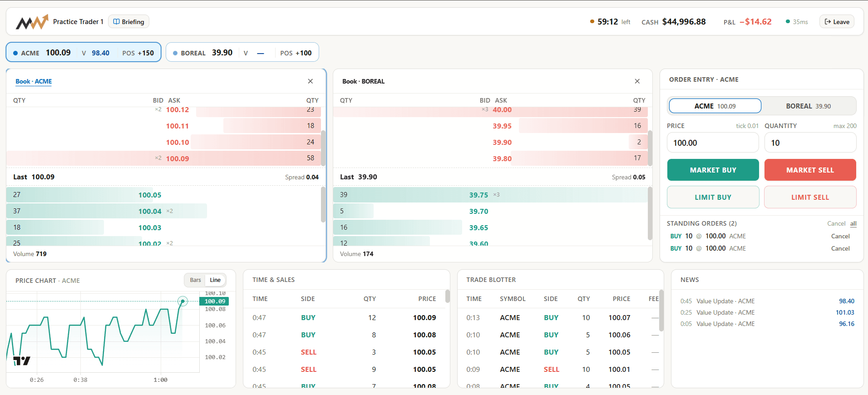The image size is (868, 395).
Task: Click the BOREAL bid level 39.75
Action: click(490, 195)
